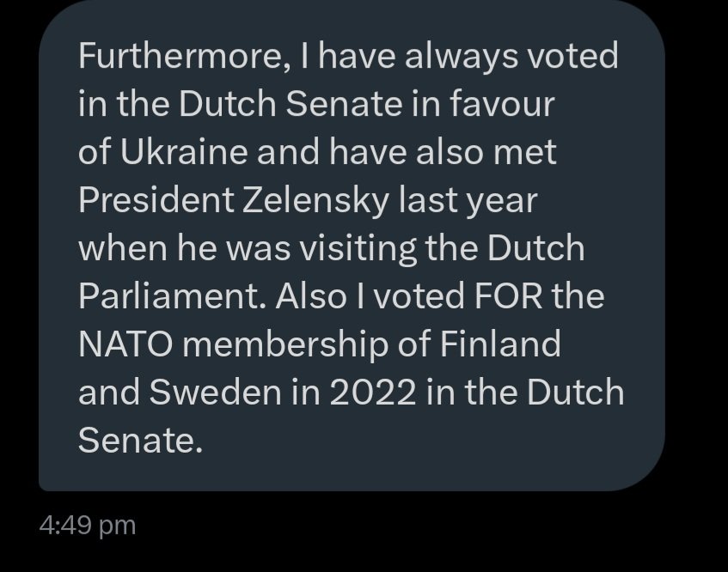Click the words last year in message

point(468,201)
